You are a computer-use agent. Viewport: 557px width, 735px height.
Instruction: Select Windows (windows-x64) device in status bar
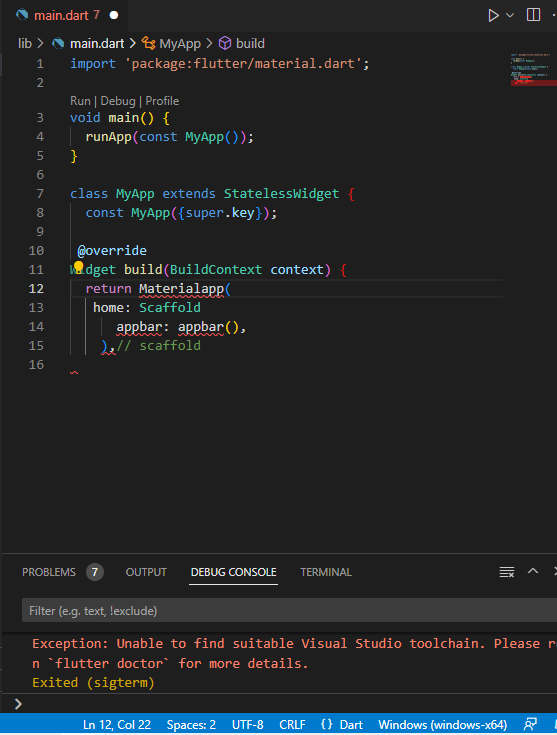(x=443, y=725)
